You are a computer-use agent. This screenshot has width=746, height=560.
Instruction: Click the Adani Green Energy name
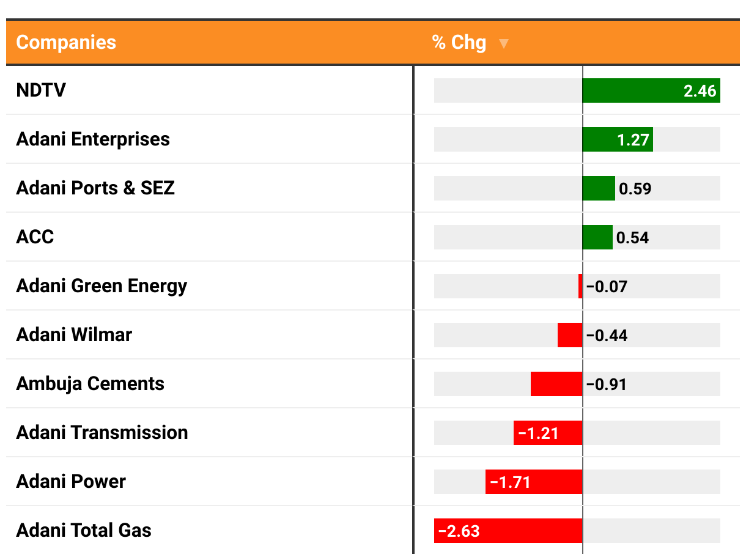(102, 286)
